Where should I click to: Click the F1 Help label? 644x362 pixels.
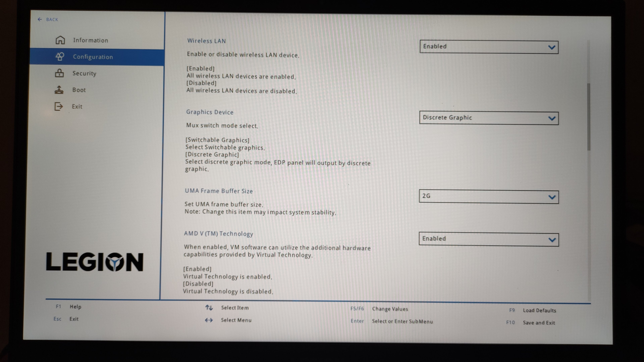(x=75, y=307)
